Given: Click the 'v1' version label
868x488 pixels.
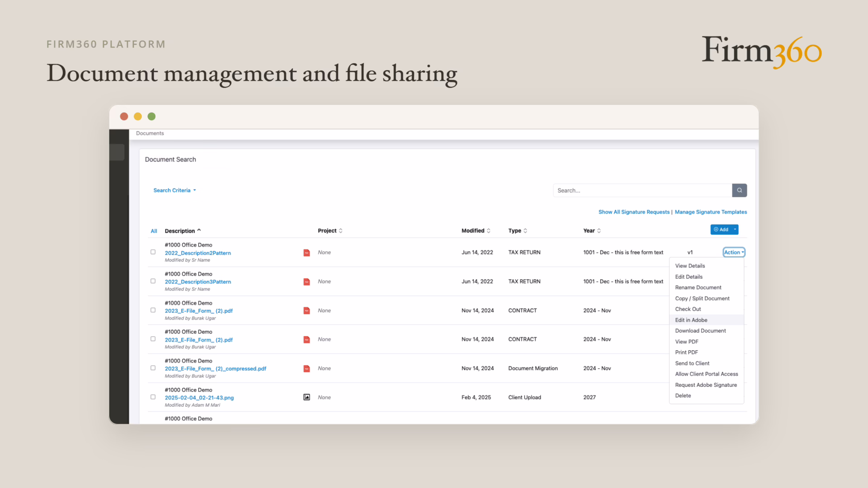Looking at the screenshot, I should (x=690, y=253).
